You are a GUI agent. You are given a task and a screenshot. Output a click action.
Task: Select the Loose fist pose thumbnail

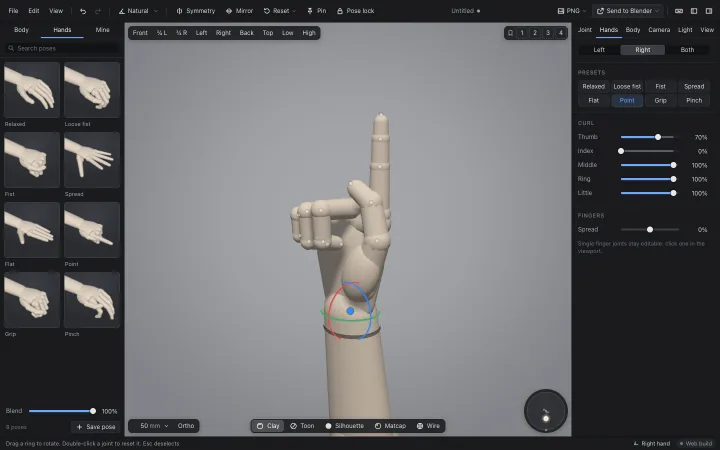92,90
